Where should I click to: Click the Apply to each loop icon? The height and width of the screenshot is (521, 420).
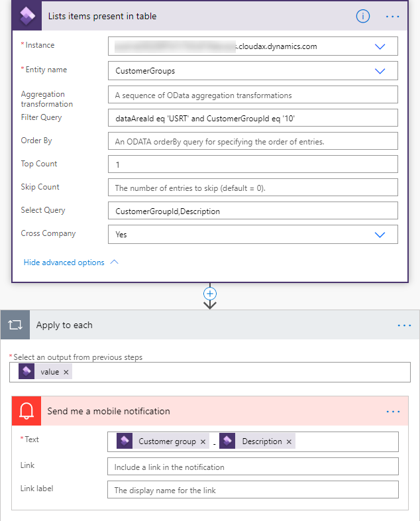pyautogui.click(x=15, y=325)
